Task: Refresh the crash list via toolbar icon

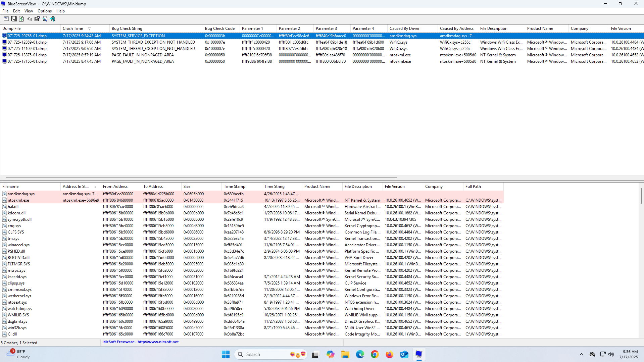Action: [21, 19]
